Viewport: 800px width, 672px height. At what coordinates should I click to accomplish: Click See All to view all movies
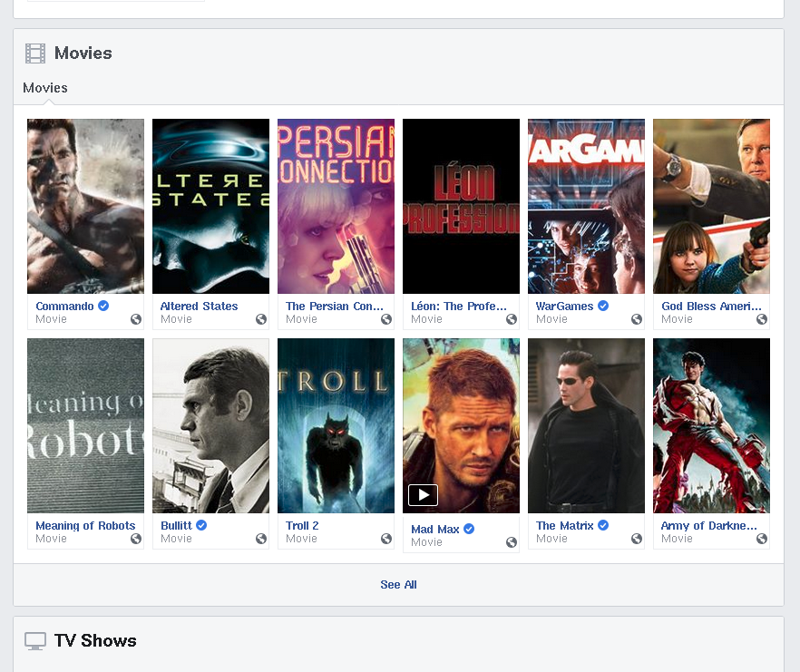(x=398, y=585)
